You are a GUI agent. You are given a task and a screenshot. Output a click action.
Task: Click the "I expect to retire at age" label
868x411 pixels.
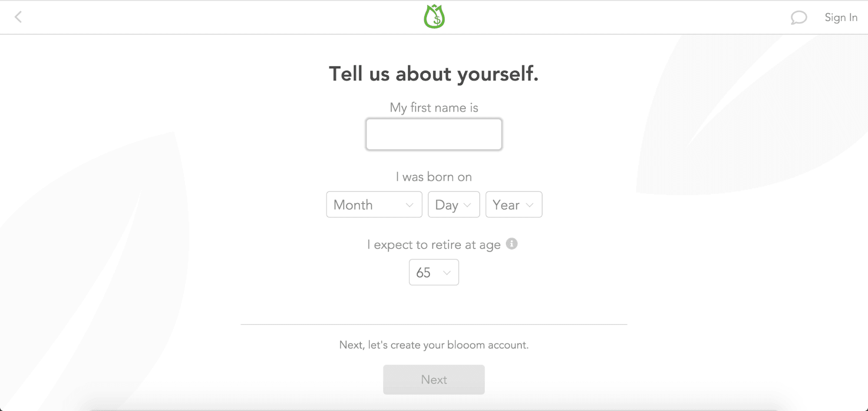[433, 245]
